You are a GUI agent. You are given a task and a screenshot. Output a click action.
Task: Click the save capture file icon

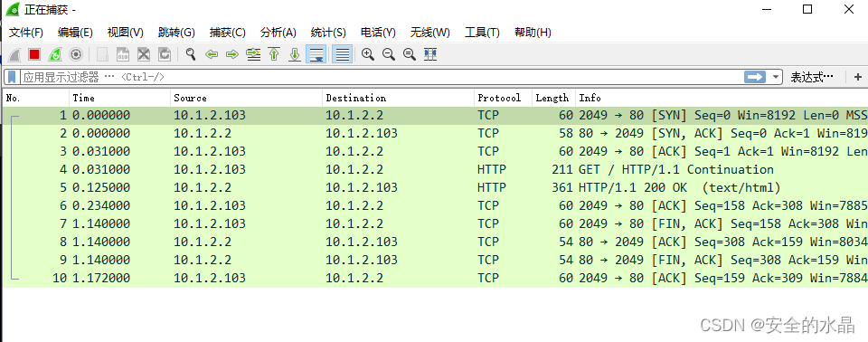click(x=123, y=54)
